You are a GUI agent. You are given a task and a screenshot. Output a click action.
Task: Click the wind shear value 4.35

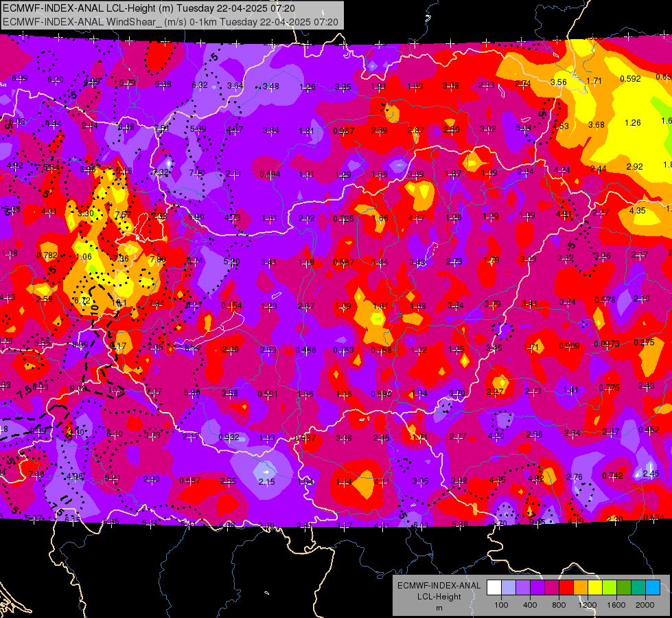click(x=637, y=211)
